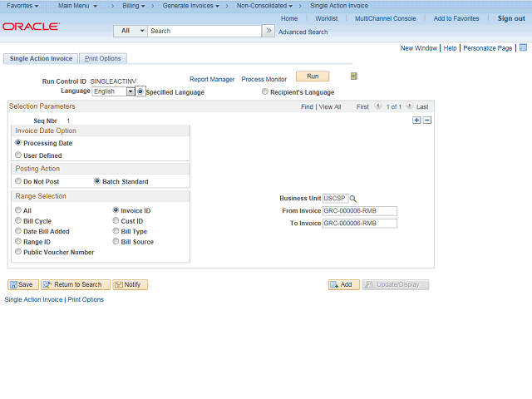Select Range ID option
Image resolution: width=532 pixels, height=399 pixels.
[18, 242]
